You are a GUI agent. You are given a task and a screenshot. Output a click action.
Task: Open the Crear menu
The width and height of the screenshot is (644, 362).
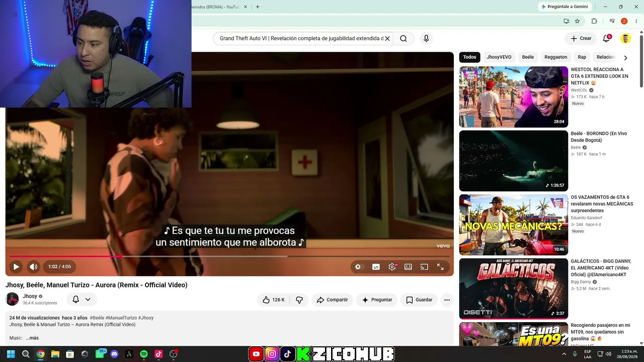click(x=581, y=39)
